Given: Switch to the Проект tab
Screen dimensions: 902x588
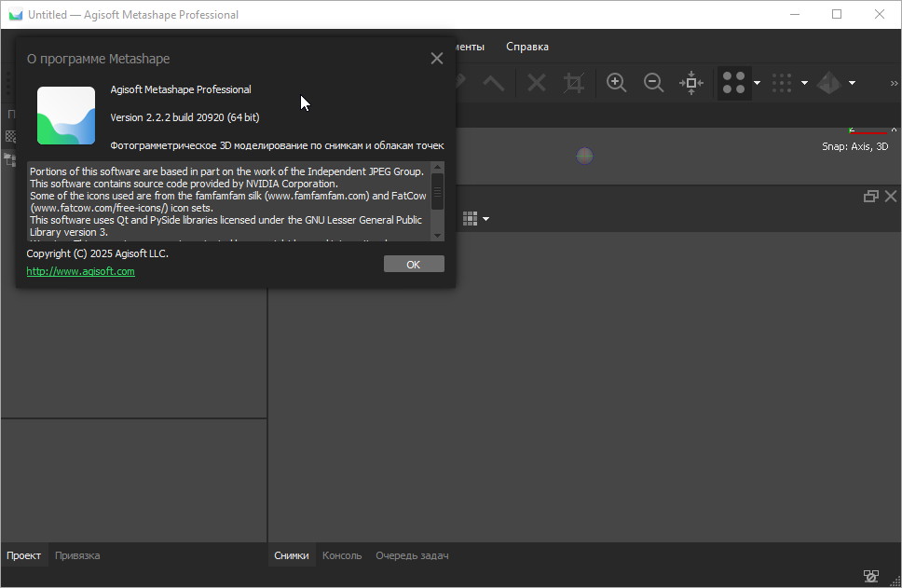Looking at the screenshot, I should (x=23, y=555).
